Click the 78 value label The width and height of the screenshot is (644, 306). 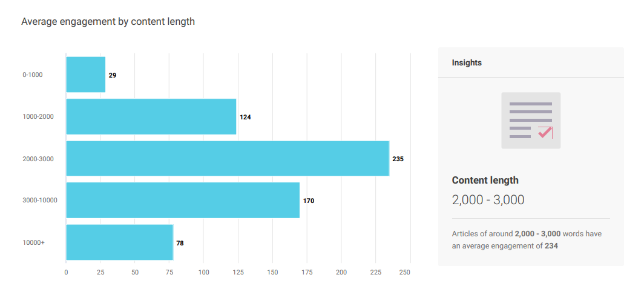pos(180,243)
